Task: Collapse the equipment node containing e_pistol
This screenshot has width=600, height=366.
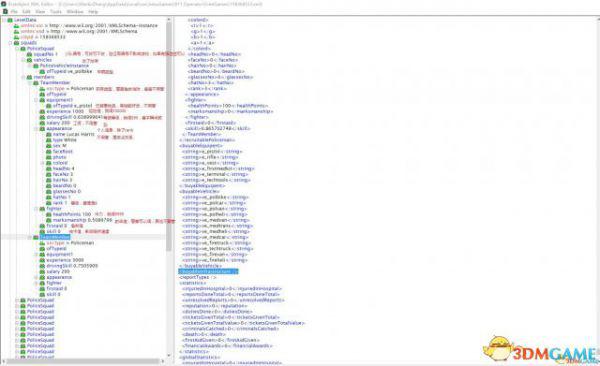Action: 36,100
